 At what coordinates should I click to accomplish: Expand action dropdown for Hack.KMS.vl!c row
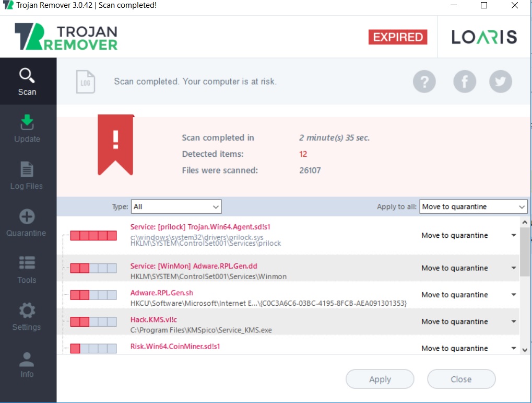point(514,321)
